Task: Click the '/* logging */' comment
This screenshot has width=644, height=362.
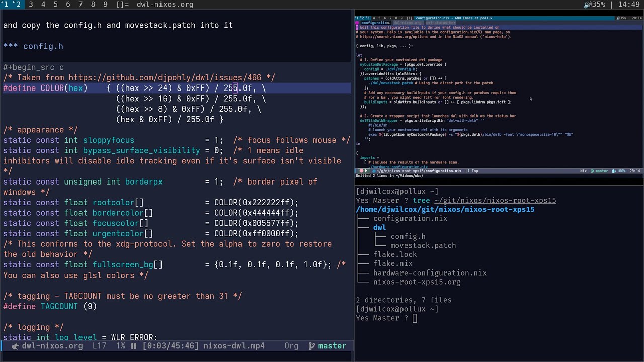Action: coord(34,327)
